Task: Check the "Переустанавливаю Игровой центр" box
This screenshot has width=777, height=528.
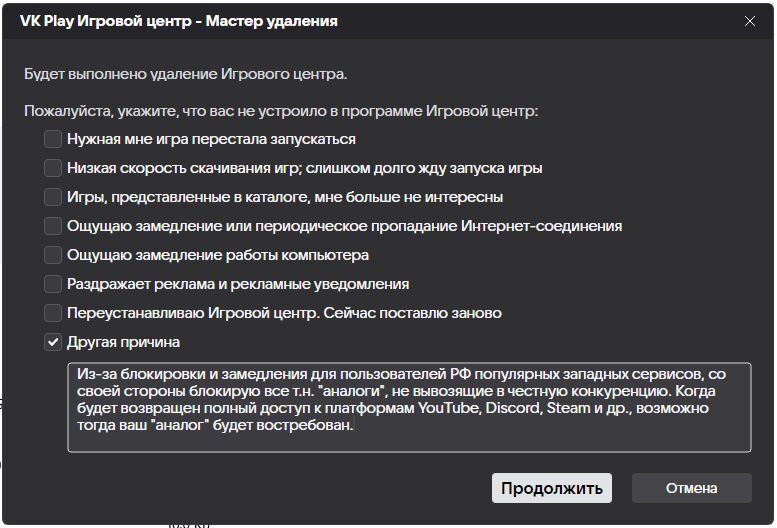Action: (x=53, y=313)
